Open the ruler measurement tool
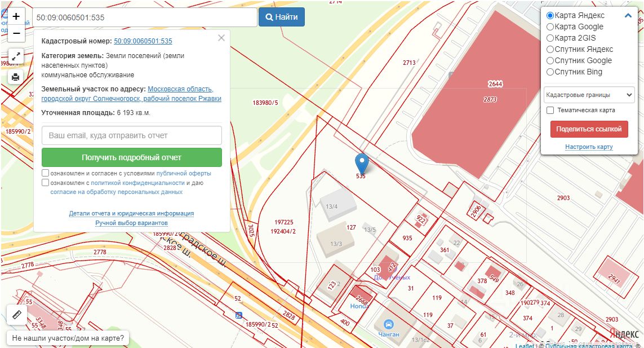The image size is (644, 348). pyautogui.click(x=17, y=315)
